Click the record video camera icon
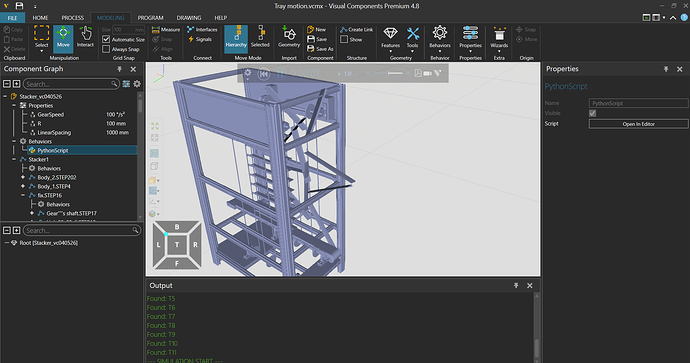This screenshot has width=690, height=363. (427, 73)
